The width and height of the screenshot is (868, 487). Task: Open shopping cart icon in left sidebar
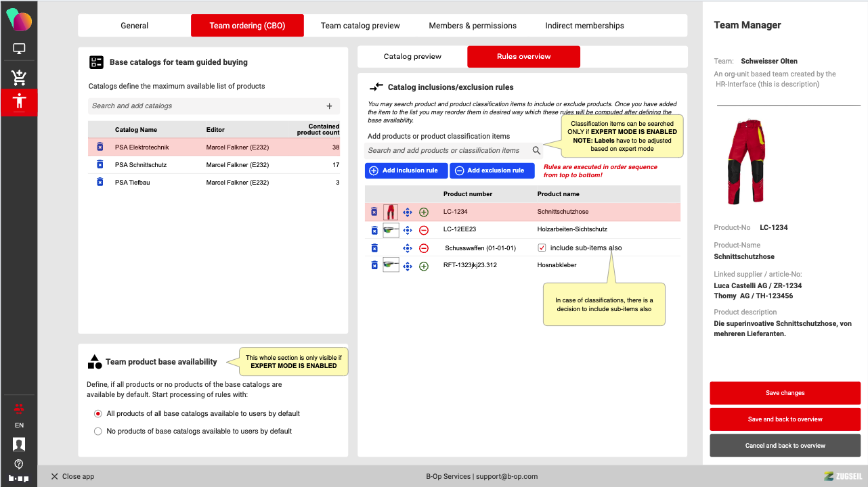[x=19, y=76]
